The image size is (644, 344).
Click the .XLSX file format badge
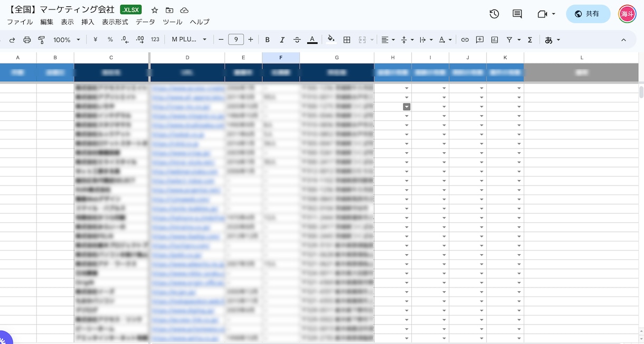(130, 10)
